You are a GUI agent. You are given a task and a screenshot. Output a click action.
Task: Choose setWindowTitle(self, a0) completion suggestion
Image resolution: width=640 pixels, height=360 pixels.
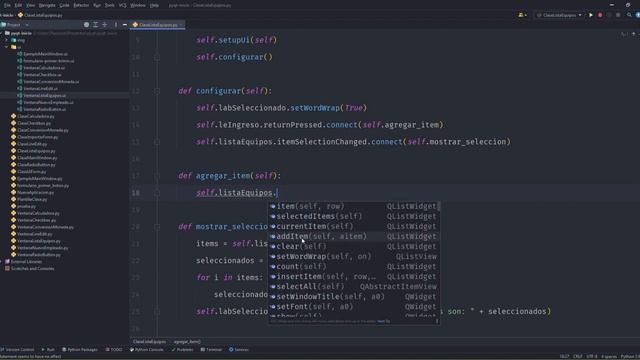tap(353, 297)
